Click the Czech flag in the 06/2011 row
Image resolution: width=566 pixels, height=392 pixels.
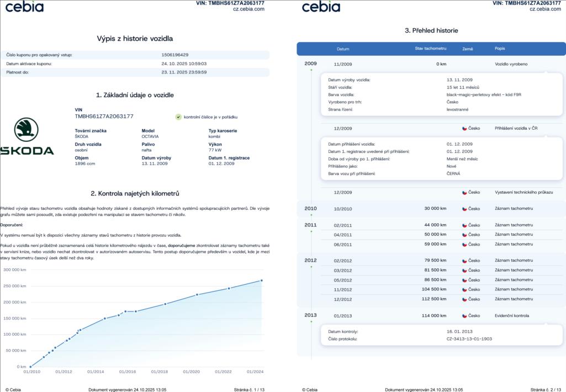pos(464,244)
